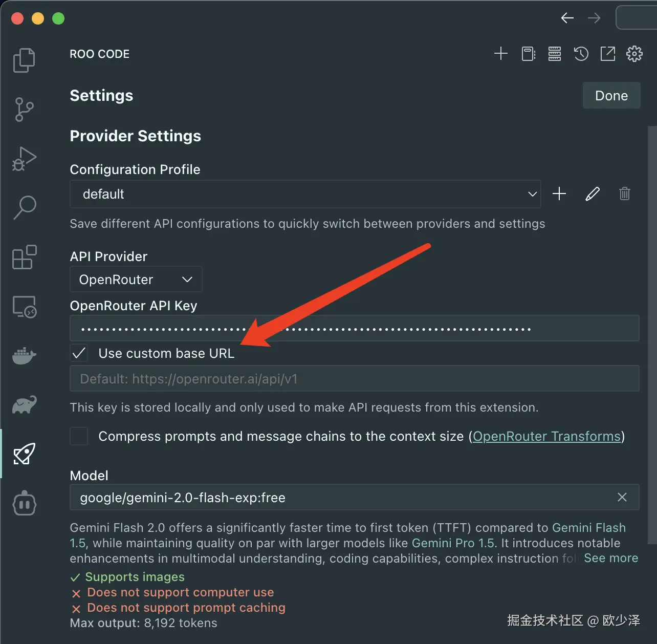Clear the model field with X

622,497
